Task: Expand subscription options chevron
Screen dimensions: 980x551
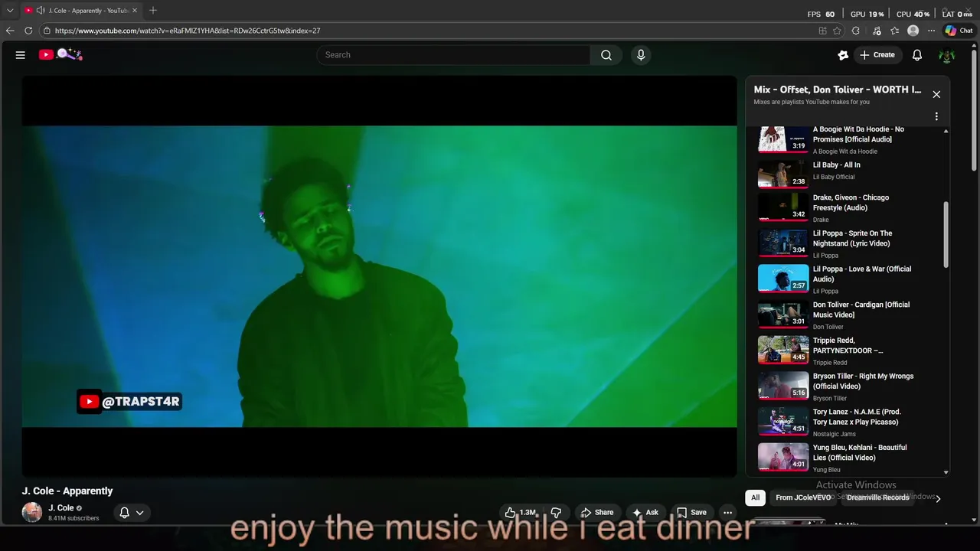Action: click(139, 513)
